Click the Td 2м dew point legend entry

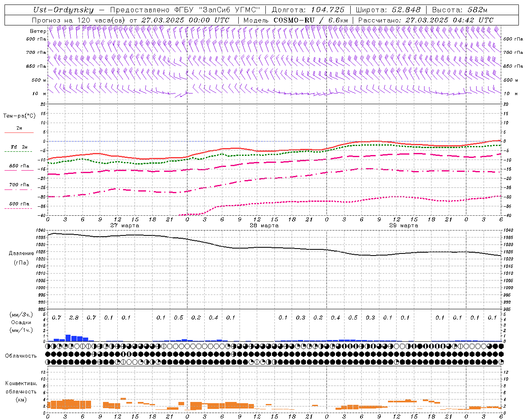[x=19, y=147]
